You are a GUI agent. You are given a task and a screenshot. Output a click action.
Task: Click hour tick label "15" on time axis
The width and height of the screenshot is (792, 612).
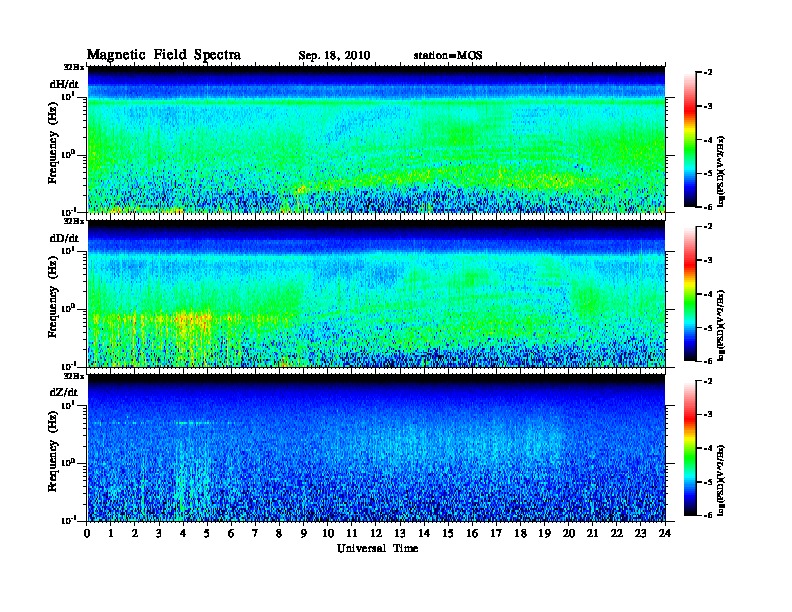point(448,534)
